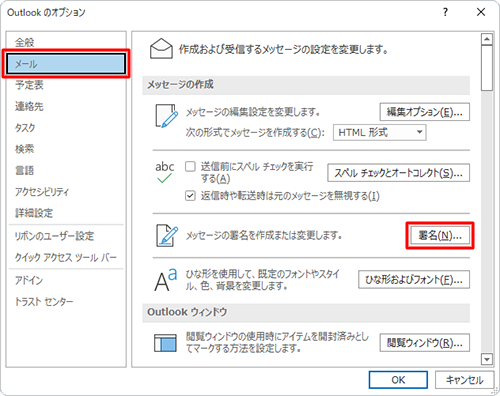
Task: Click 編集オプション(E)... button
Action: [425, 112]
